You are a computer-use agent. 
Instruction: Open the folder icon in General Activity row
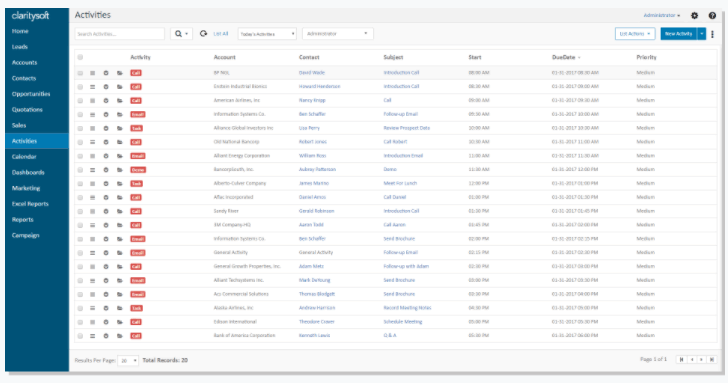120,253
